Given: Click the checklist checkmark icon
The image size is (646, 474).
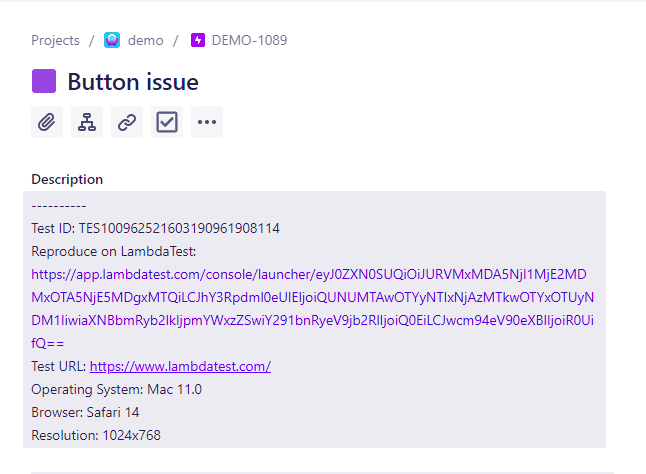Looking at the screenshot, I should click(167, 122).
